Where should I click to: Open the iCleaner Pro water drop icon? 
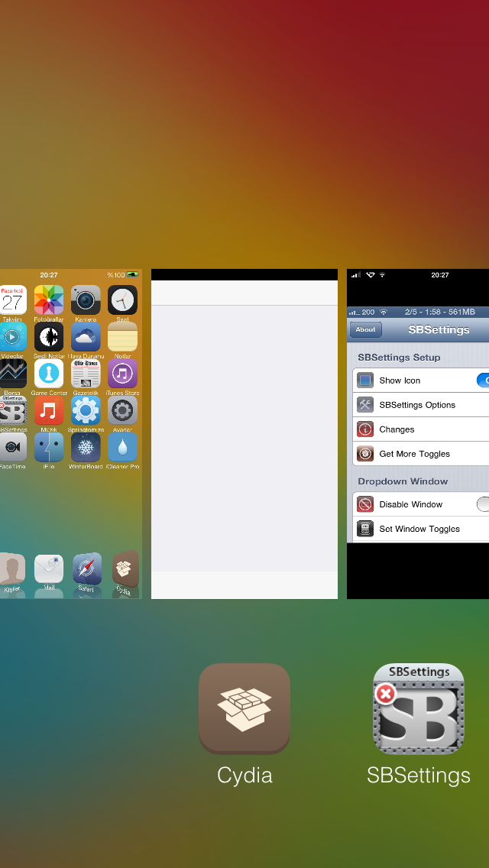pos(122,447)
